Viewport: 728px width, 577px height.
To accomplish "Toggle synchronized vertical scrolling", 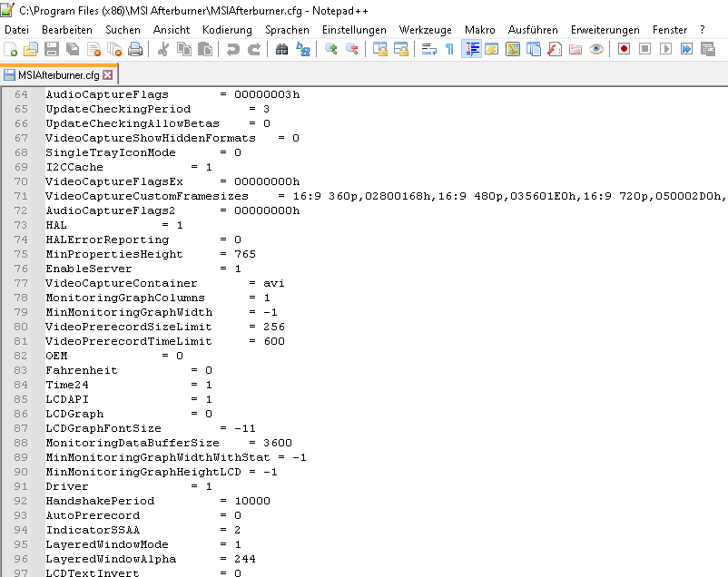I will click(379, 49).
